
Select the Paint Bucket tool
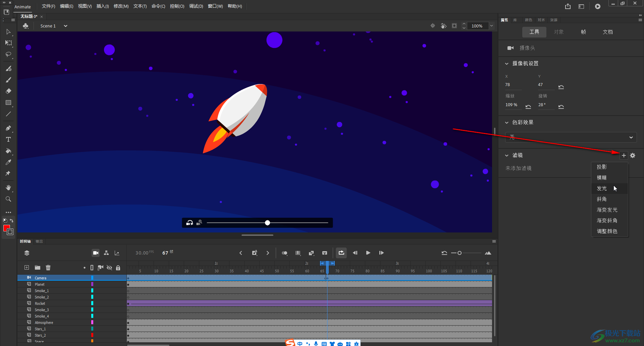pos(8,151)
